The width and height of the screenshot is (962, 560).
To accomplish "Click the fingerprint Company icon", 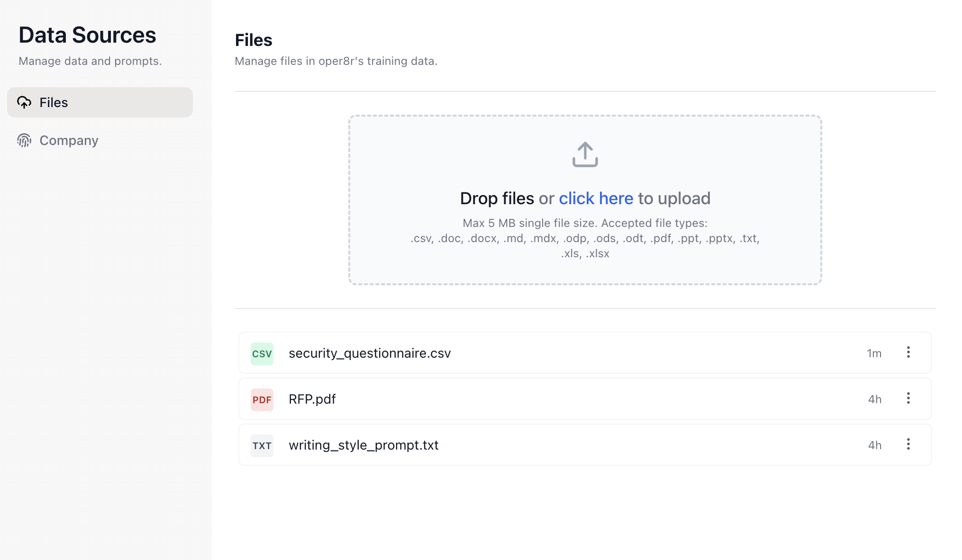I will [x=24, y=140].
